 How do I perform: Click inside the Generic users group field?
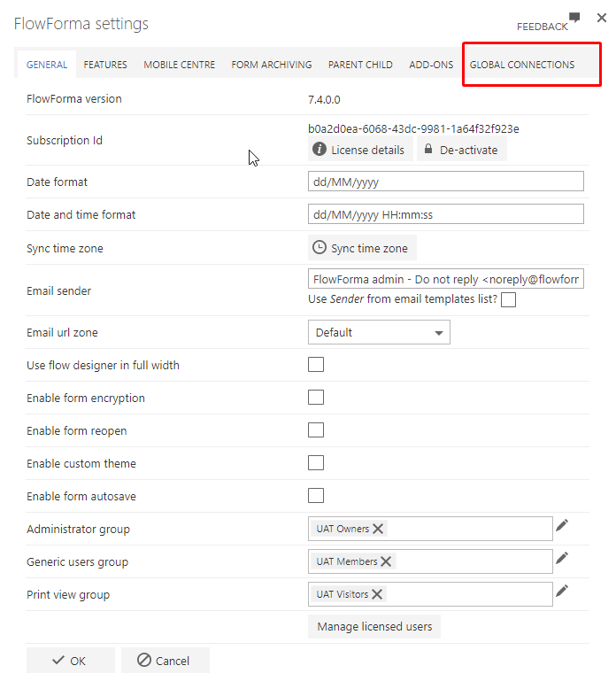430,561
